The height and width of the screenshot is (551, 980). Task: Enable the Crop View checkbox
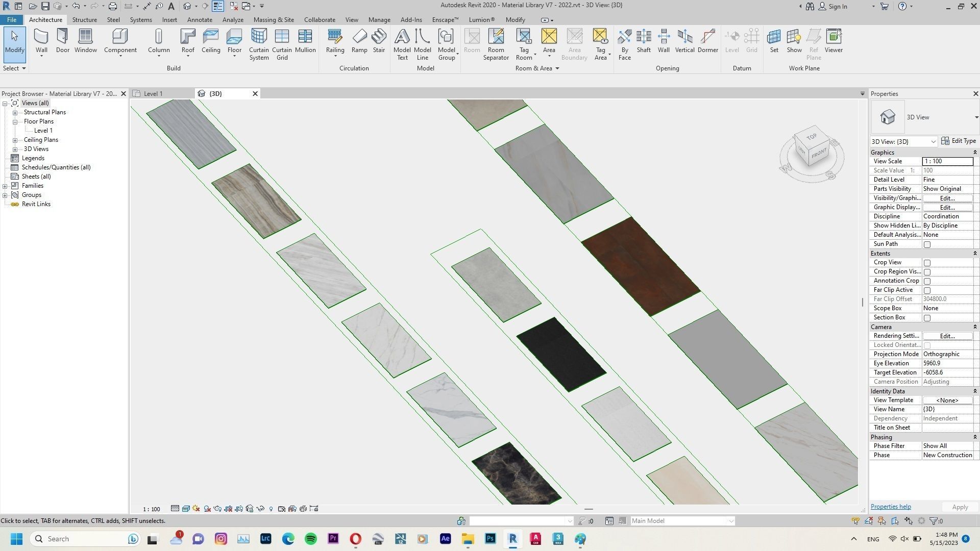tap(927, 262)
